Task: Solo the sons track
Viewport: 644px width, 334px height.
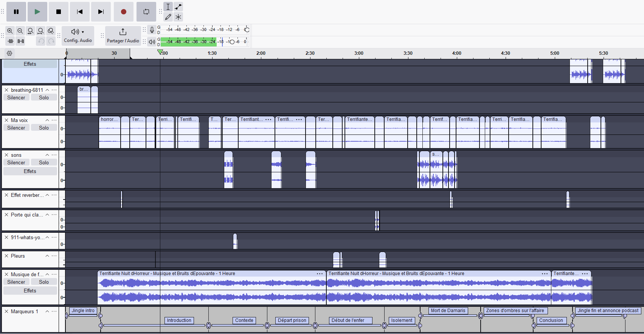Action: pyautogui.click(x=44, y=162)
